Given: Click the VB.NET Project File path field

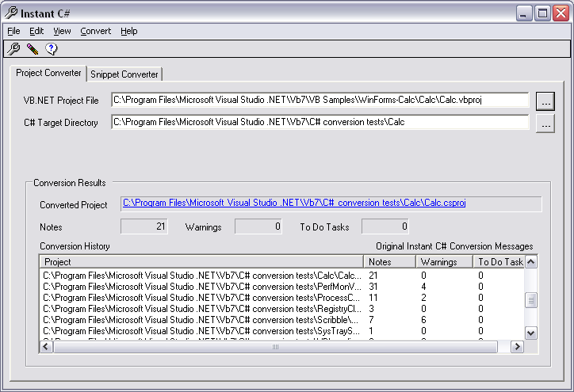Looking at the screenshot, I should [320, 100].
